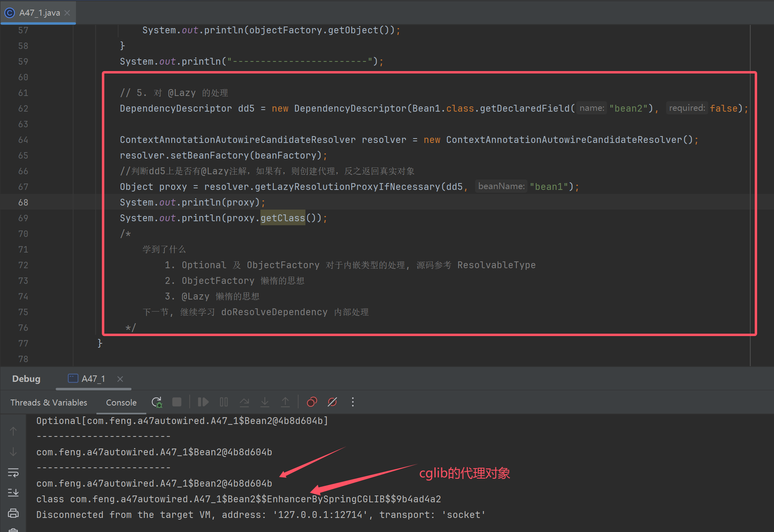Click the EnhancerBySpringCGLIB class output line
The height and width of the screenshot is (532, 774).
tap(239, 499)
